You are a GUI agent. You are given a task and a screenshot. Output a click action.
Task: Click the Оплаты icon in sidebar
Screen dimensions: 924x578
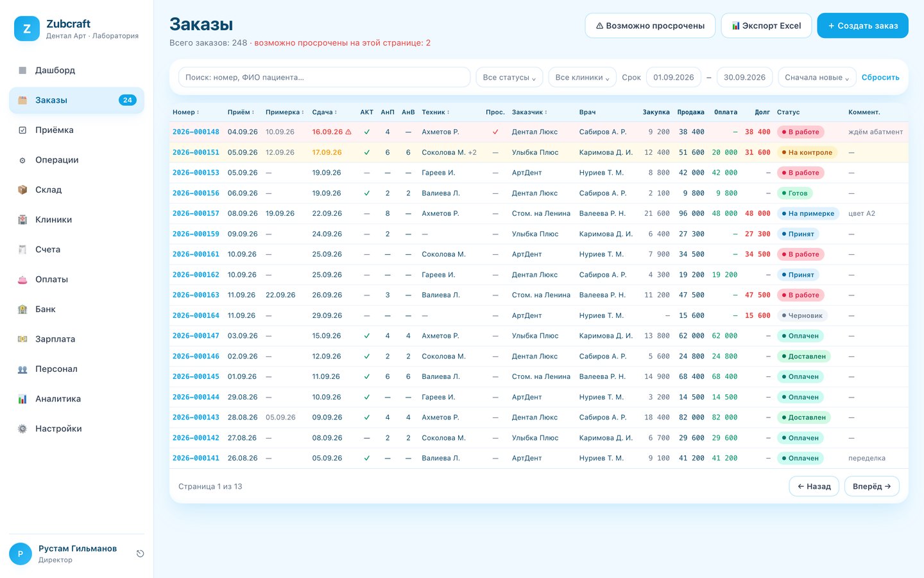22,279
